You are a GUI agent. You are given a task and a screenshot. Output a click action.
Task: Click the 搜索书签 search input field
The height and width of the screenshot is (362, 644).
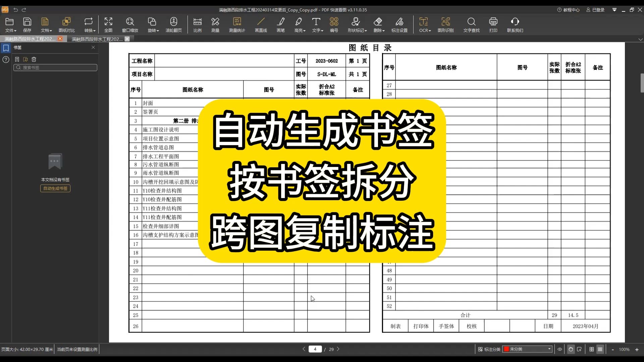pyautogui.click(x=55, y=67)
